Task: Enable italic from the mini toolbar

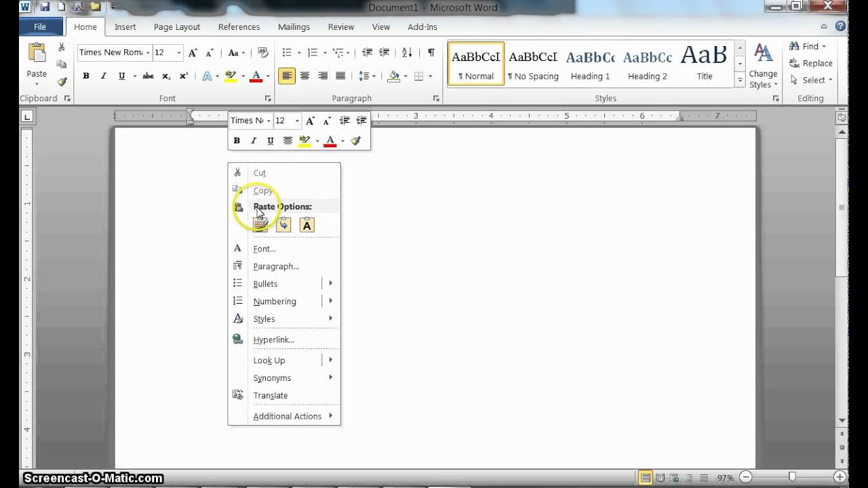Action: coord(253,140)
